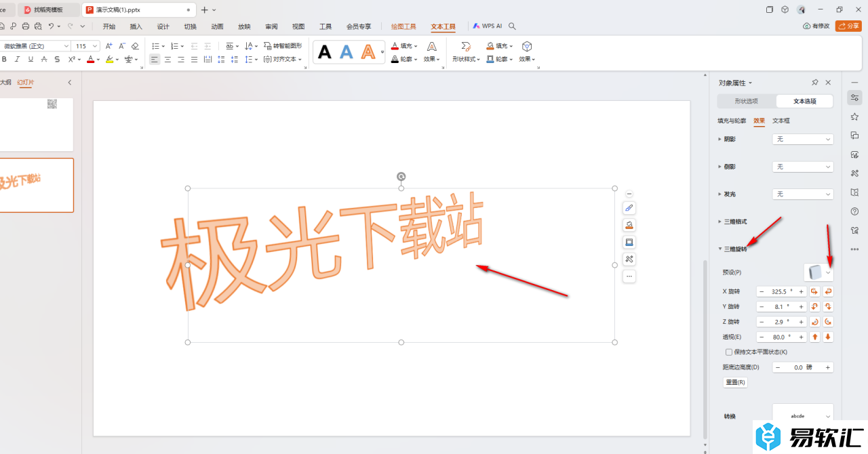Open the 形状样式 dropdown
The image size is (868, 454).
click(466, 59)
